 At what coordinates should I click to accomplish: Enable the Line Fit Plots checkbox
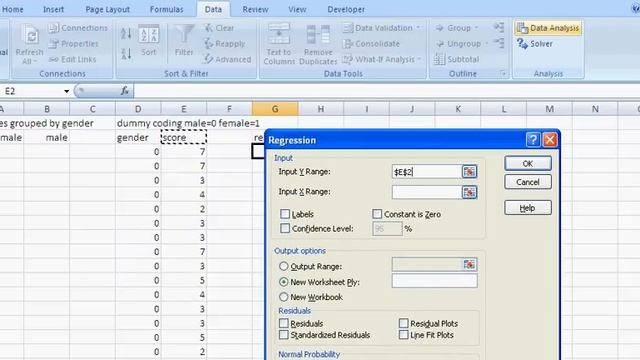pyautogui.click(x=403, y=335)
